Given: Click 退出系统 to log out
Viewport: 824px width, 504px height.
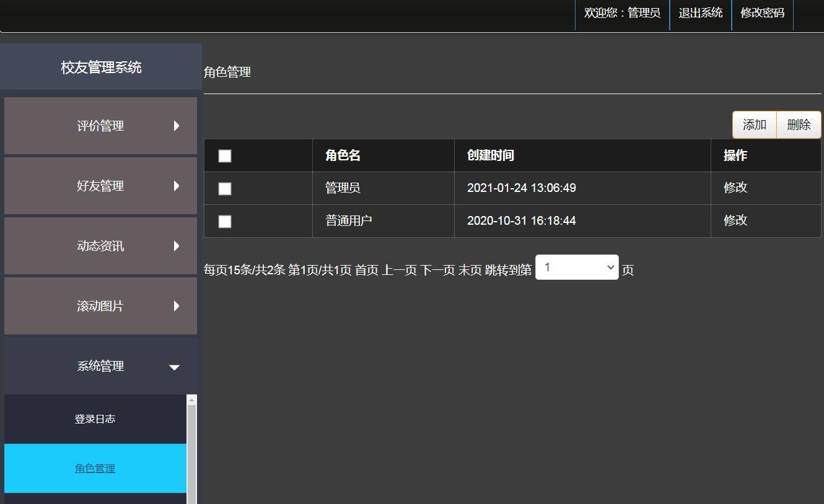Looking at the screenshot, I should coord(700,13).
